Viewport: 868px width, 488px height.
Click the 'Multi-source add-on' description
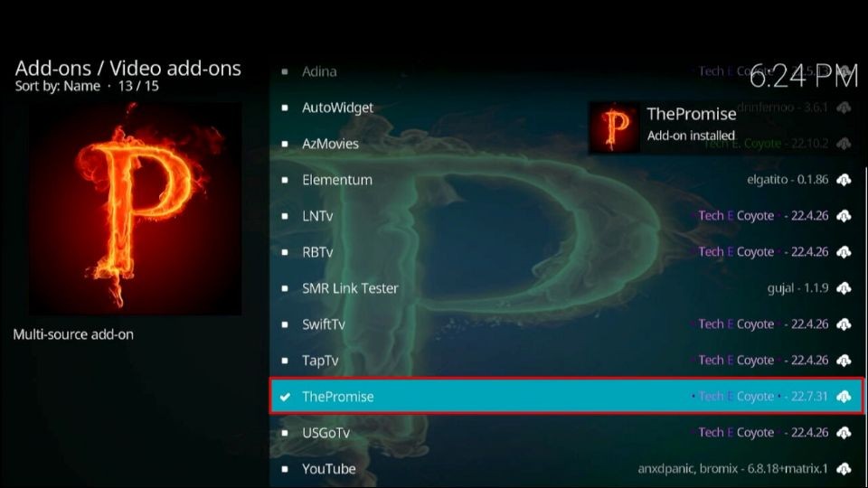pyautogui.click(x=73, y=334)
